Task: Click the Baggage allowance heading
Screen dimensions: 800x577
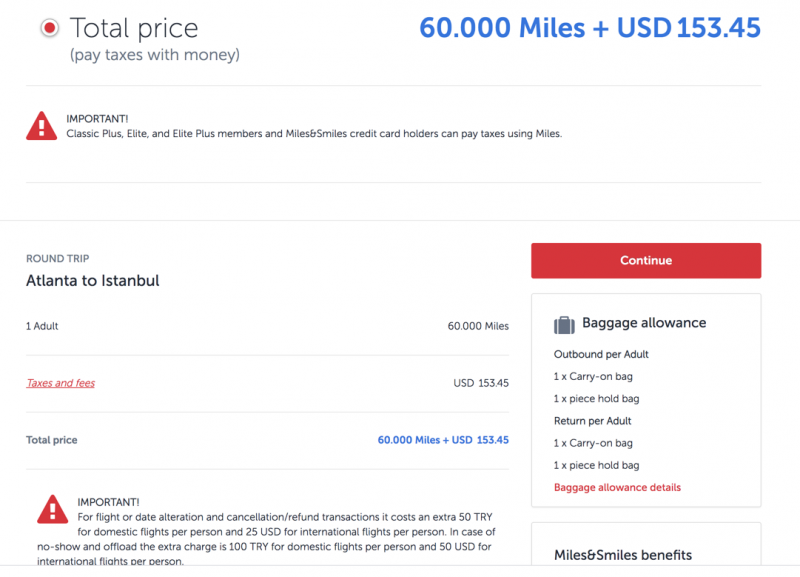Action: pos(644,323)
